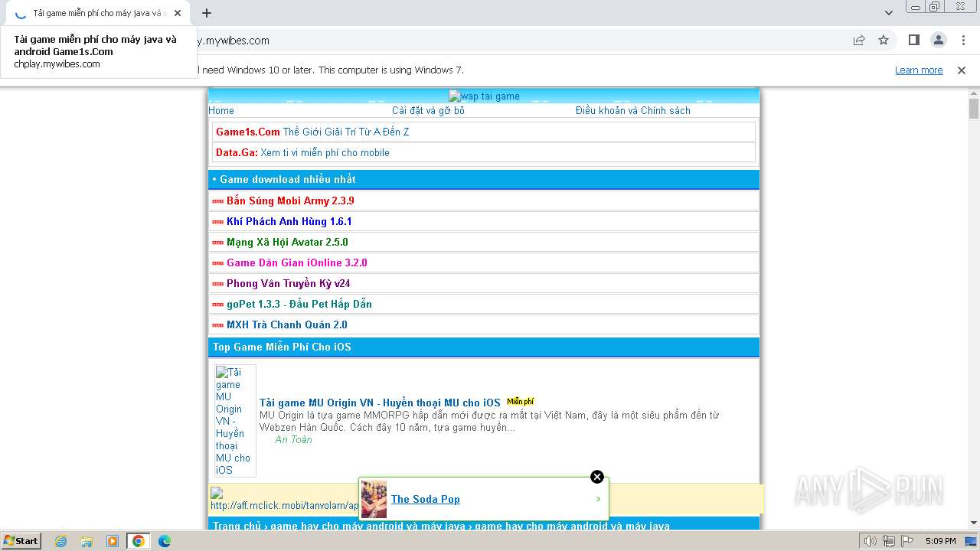The width and height of the screenshot is (980, 551).
Task: Close the current browser tab
Action: (x=178, y=13)
